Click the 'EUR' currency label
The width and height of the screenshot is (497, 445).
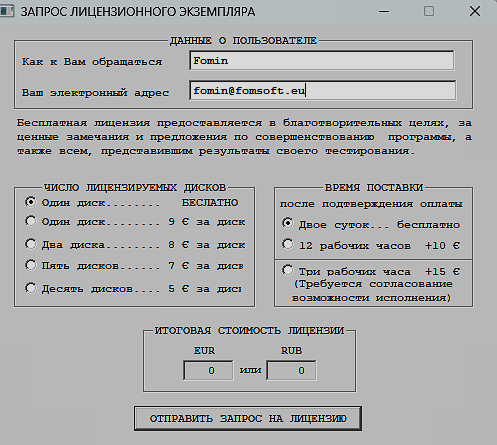204,351
